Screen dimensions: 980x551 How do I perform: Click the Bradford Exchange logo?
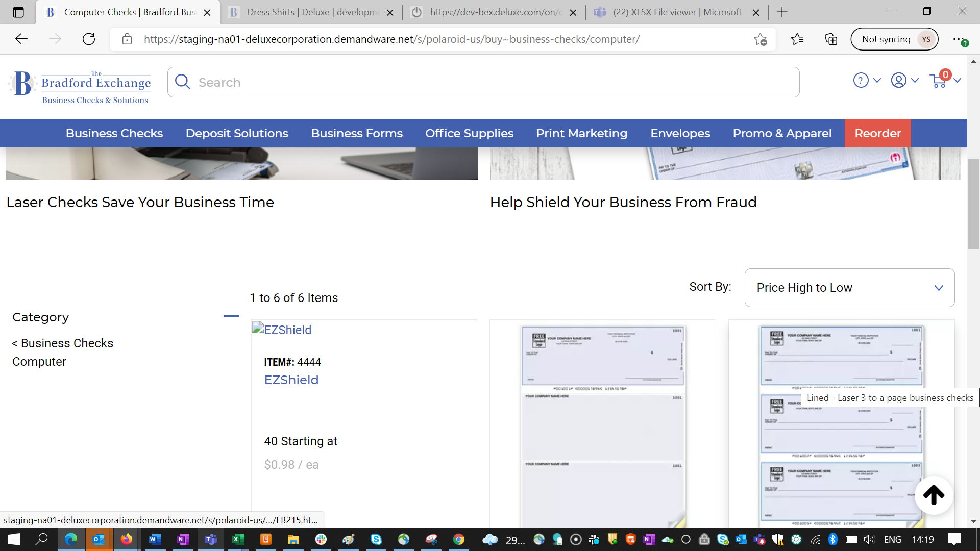point(80,86)
